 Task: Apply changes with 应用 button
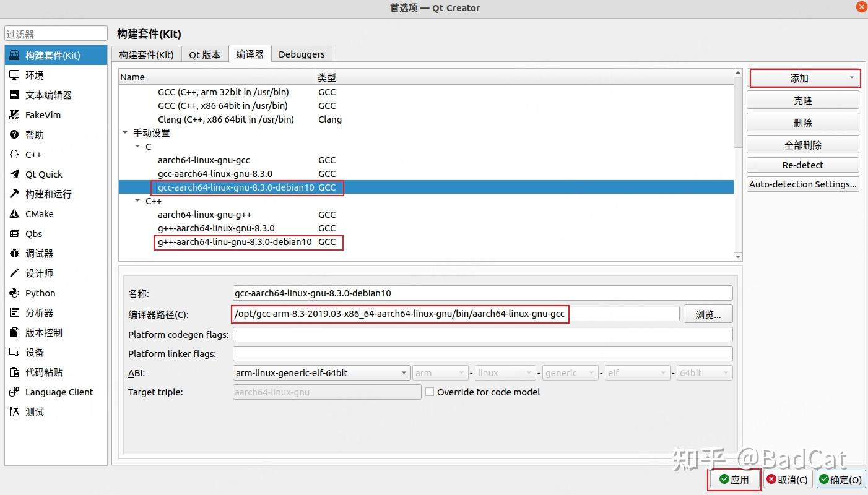coord(734,480)
